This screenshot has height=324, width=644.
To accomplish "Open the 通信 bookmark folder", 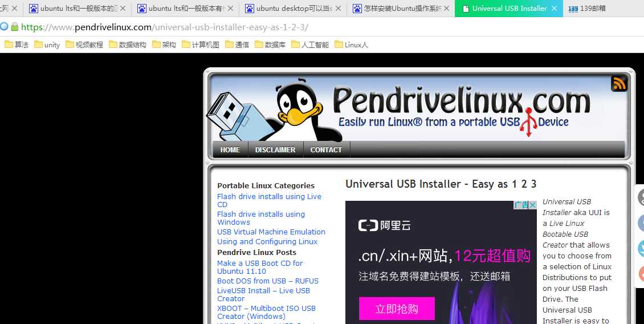I will (237, 45).
